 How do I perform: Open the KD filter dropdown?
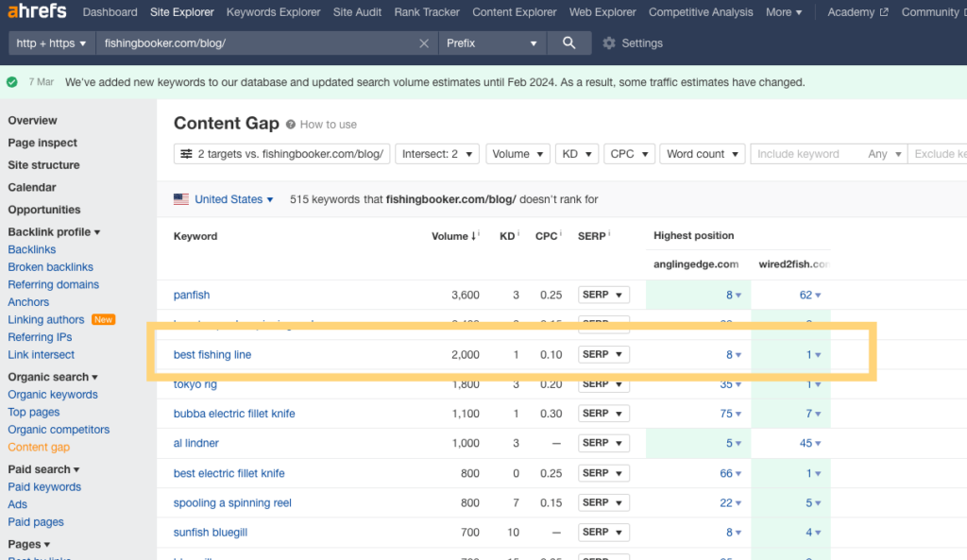tap(576, 154)
